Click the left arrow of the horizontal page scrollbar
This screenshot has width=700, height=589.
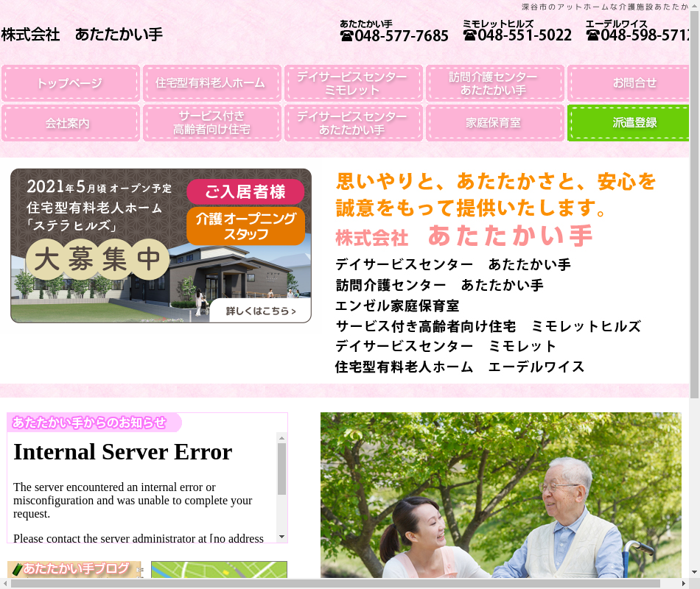point(5,584)
